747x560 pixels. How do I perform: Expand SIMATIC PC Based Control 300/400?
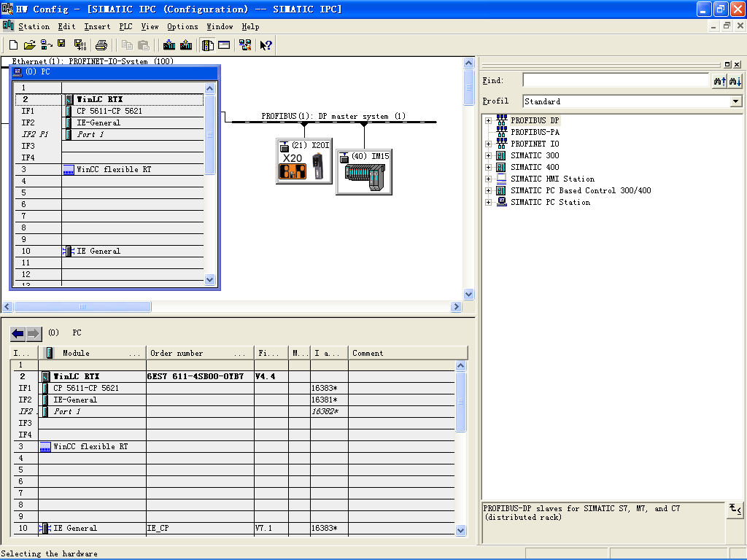488,191
